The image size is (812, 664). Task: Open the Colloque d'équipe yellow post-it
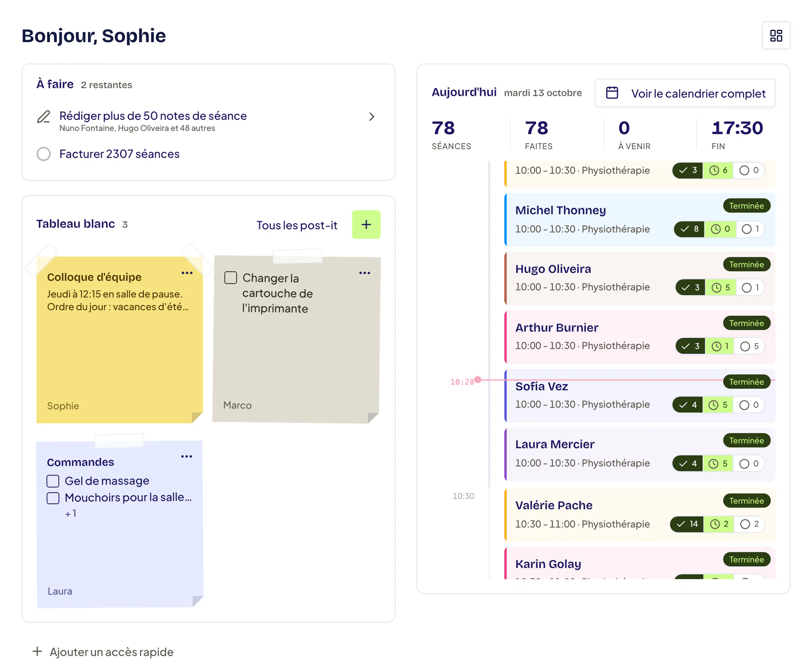pyautogui.click(x=119, y=340)
